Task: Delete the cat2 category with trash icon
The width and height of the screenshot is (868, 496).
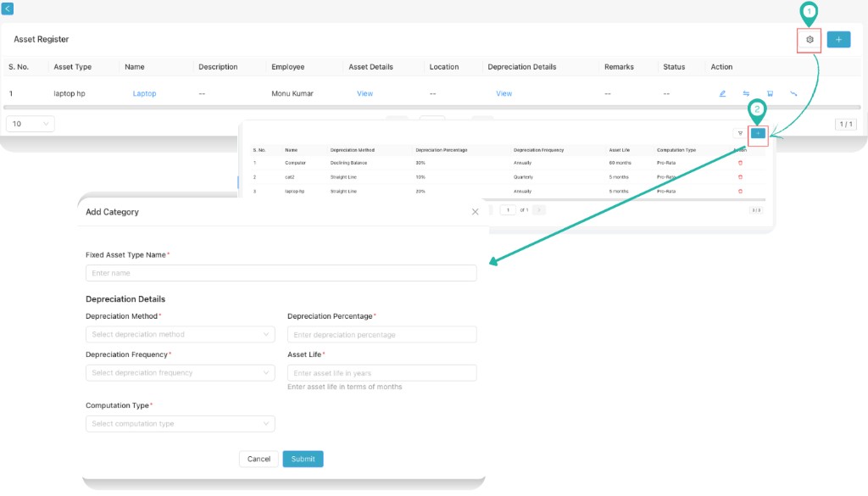Action: [740, 177]
